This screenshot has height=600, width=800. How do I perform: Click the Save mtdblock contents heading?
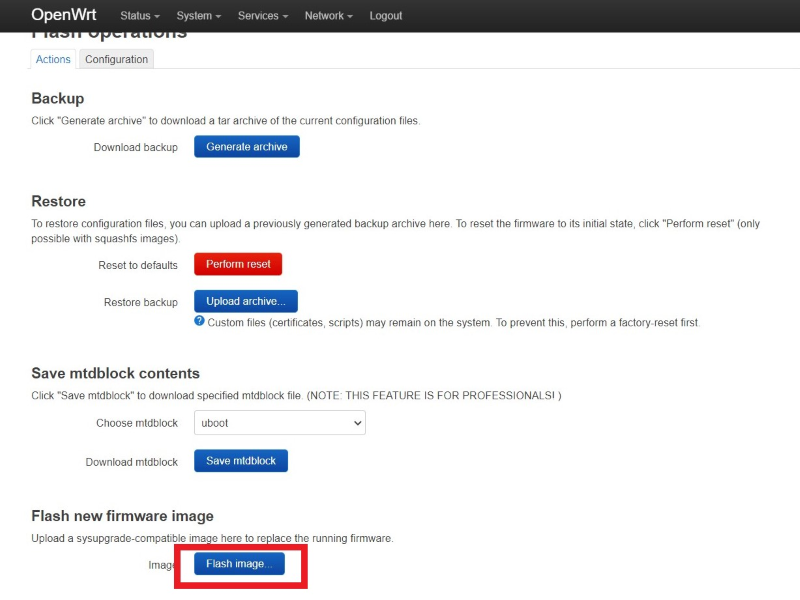click(x=115, y=373)
